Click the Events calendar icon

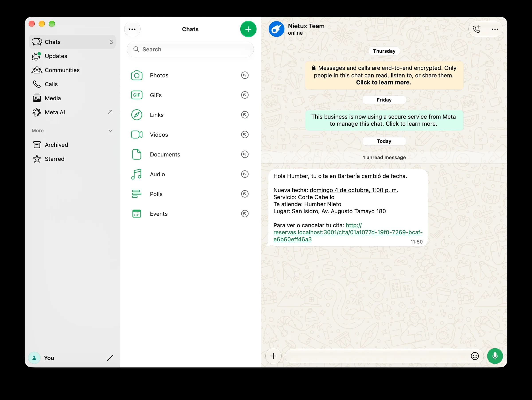coord(137,214)
